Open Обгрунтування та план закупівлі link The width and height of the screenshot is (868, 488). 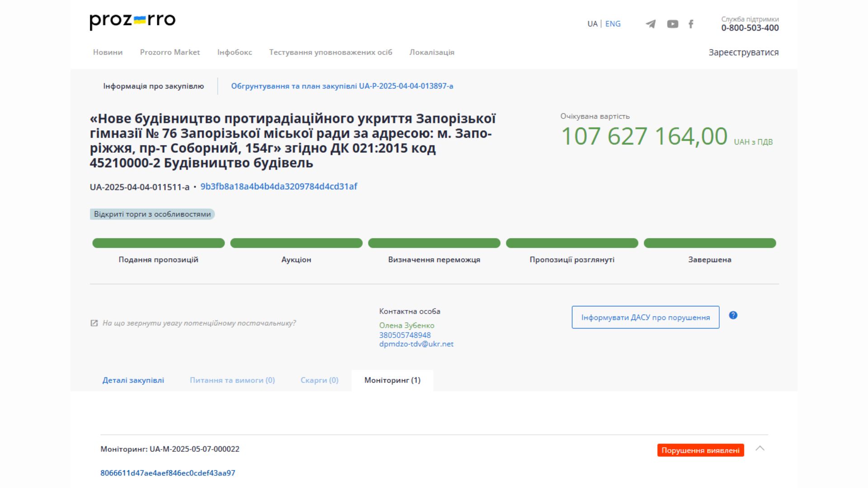point(343,85)
